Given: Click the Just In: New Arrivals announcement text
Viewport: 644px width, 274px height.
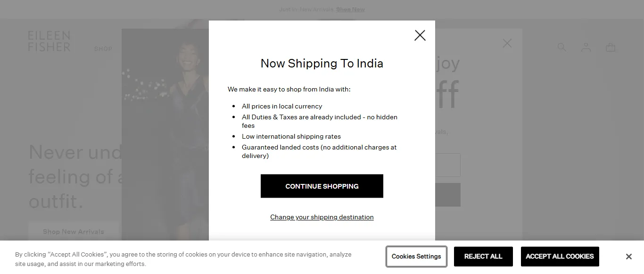Looking at the screenshot, I should [306, 9].
